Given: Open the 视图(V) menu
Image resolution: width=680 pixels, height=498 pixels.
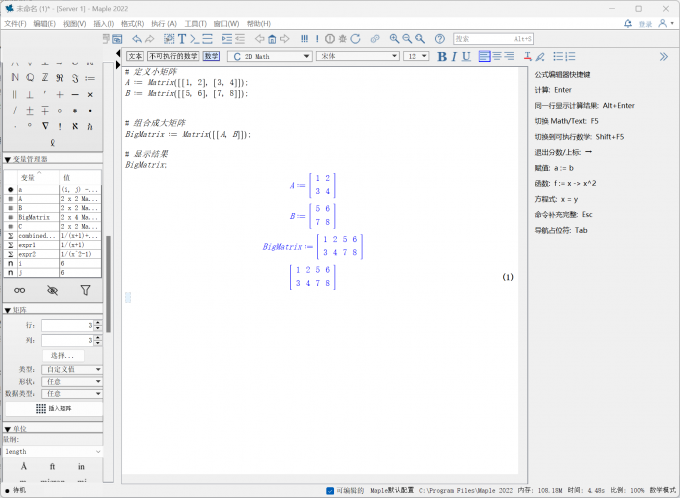Looking at the screenshot, I should [x=75, y=24].
